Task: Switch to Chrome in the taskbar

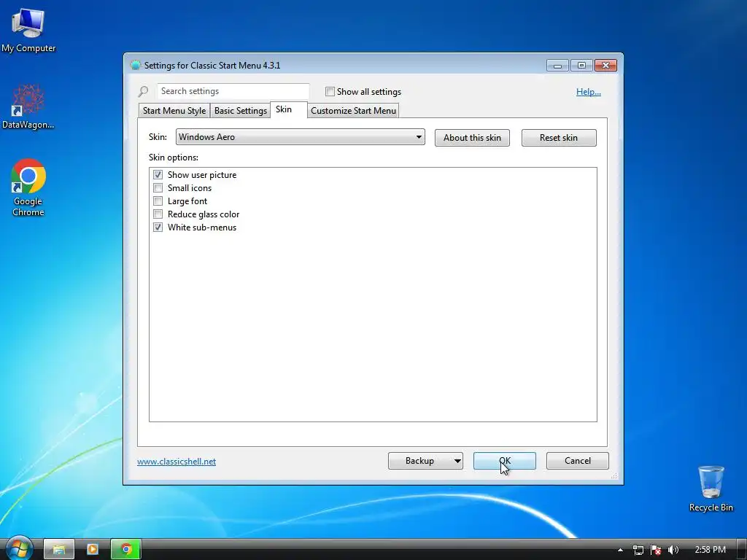Action: (126, 549)
